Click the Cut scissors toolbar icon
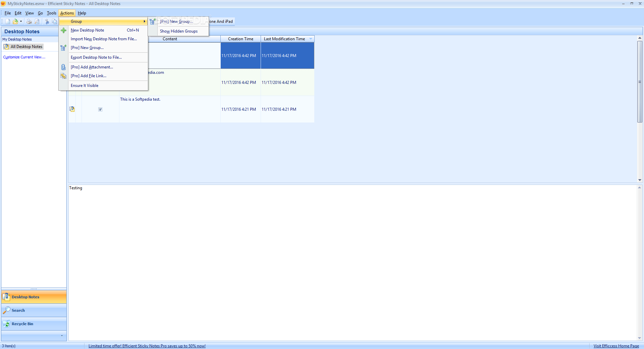 pos(47,21)
